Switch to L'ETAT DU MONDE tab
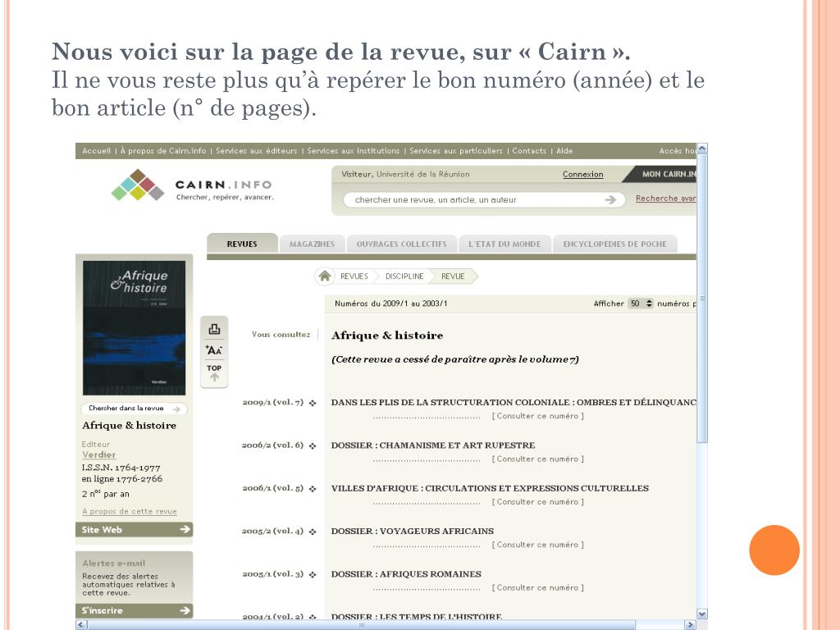 [x=504, y=244]
